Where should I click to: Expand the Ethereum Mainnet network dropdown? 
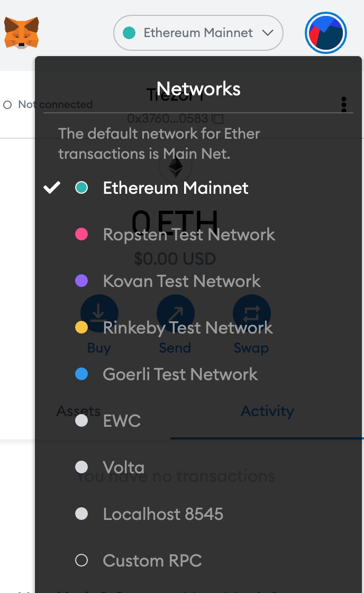198,33
